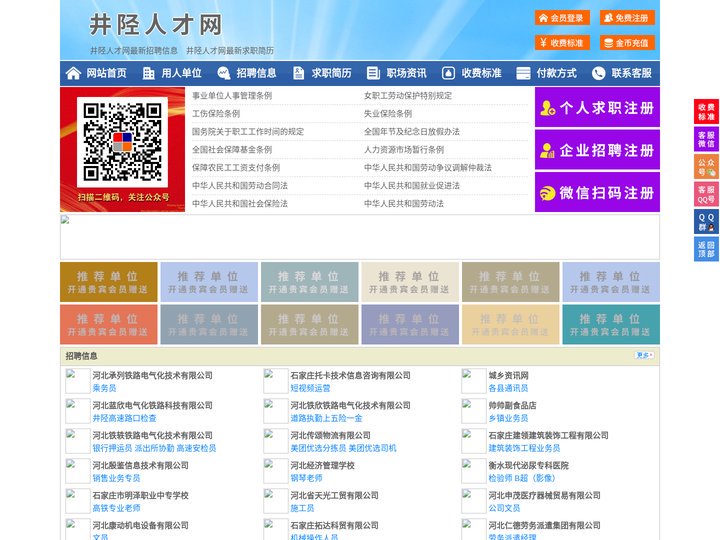Open 高铁专业老师 job link
Image resolution: width=720 pixels, height=540 pixels.
pyautogui.click(x=116, y=508)
